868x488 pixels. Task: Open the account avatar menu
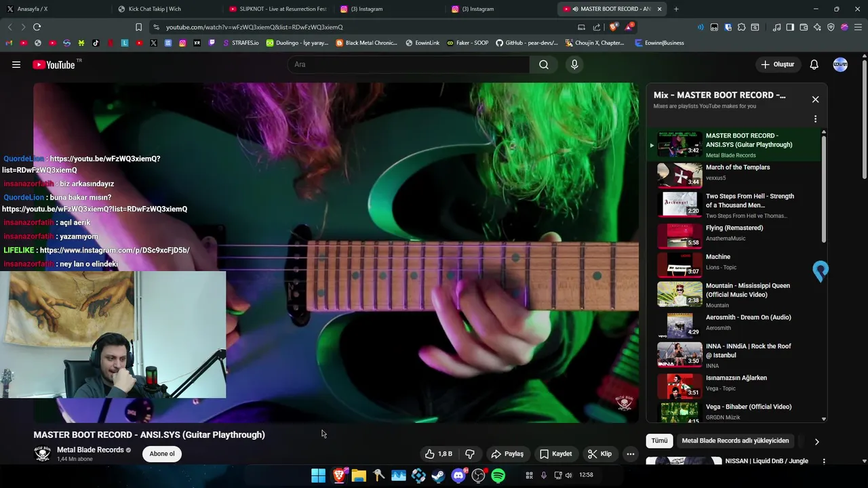click(x=840, y=64)
